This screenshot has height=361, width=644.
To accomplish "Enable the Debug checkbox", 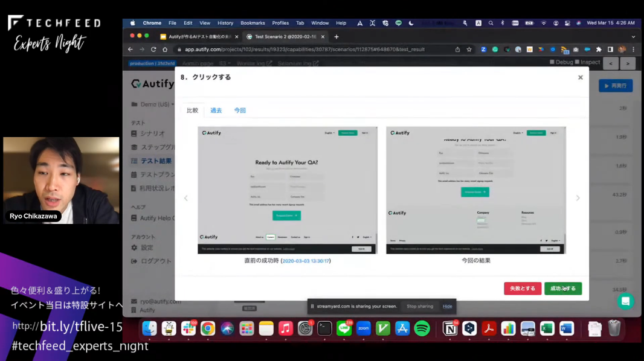I will pos(552,62).
